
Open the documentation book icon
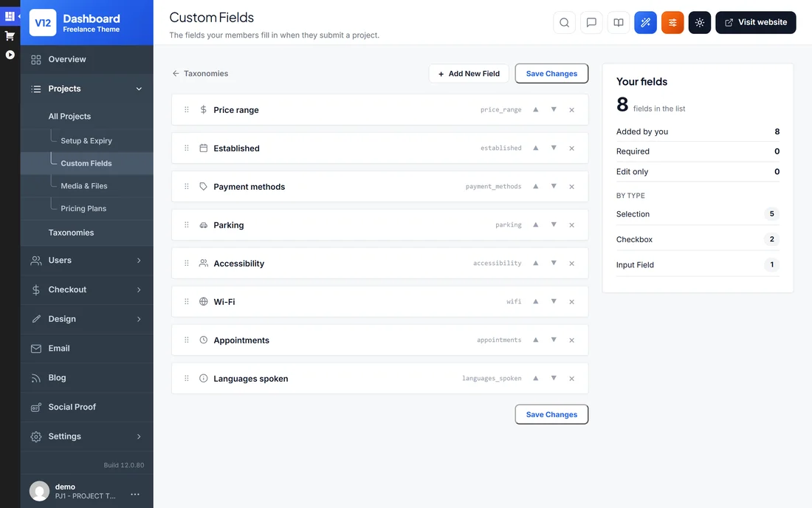(x=619, y=22)
